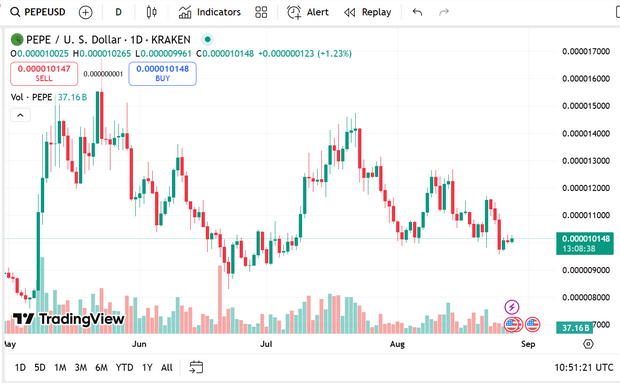Start bar Replay mode
This screenshot has height=390, width=620.
point(367,12)
